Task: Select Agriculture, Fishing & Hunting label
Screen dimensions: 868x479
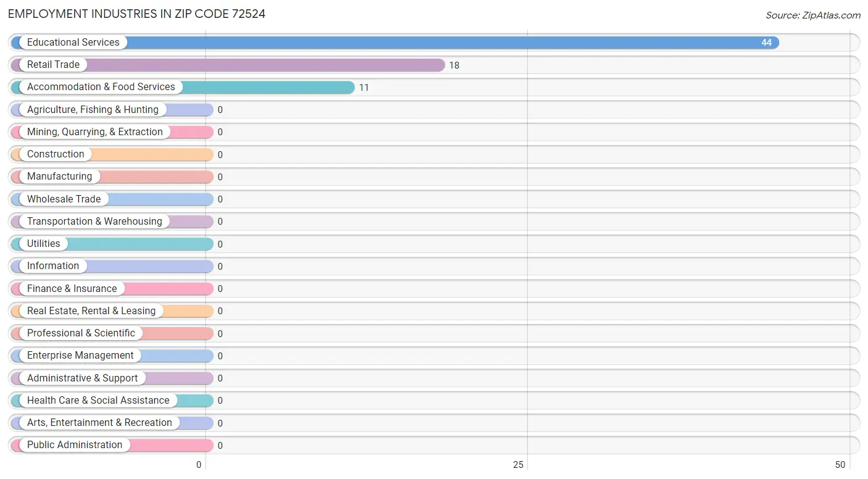Action: (93, 110)
